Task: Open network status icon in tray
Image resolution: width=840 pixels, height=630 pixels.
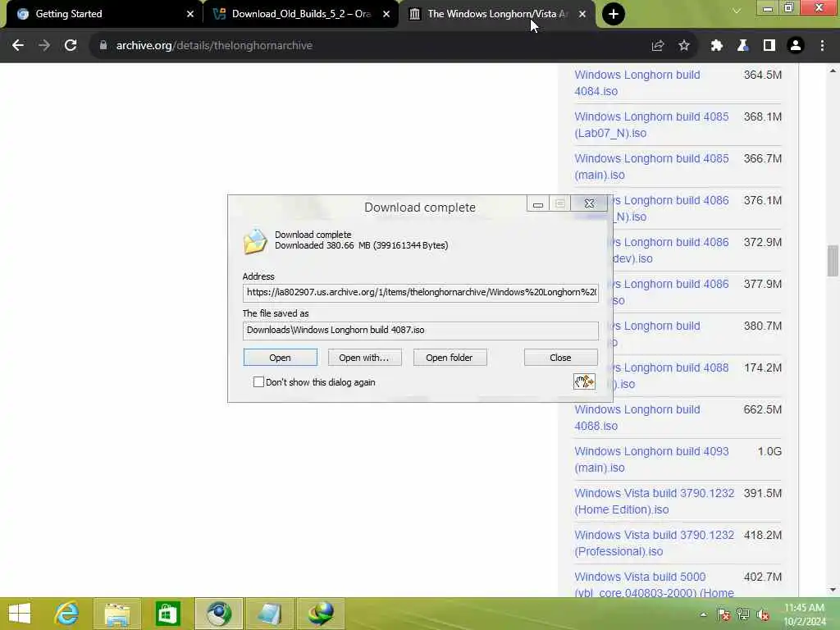Action: [x=743, y=614]
